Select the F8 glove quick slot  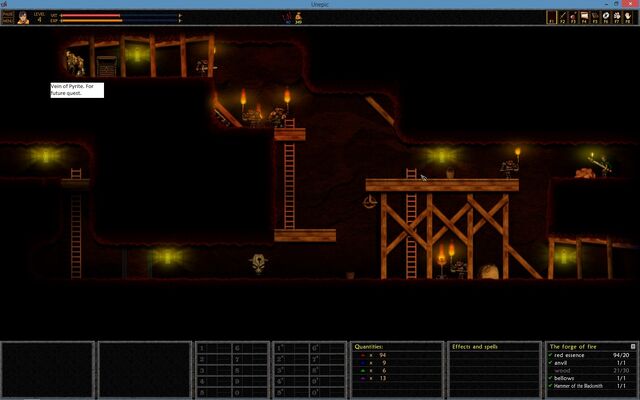click(628, 18)
